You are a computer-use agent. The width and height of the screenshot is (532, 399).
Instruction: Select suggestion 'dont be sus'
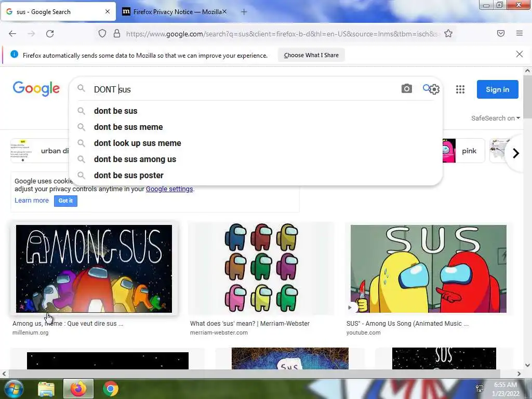(256, 111)
